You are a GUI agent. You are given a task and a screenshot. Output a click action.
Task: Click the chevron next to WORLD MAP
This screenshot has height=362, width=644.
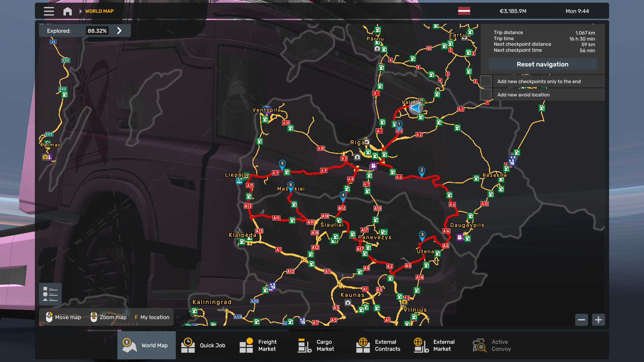[x=80, y=11]
